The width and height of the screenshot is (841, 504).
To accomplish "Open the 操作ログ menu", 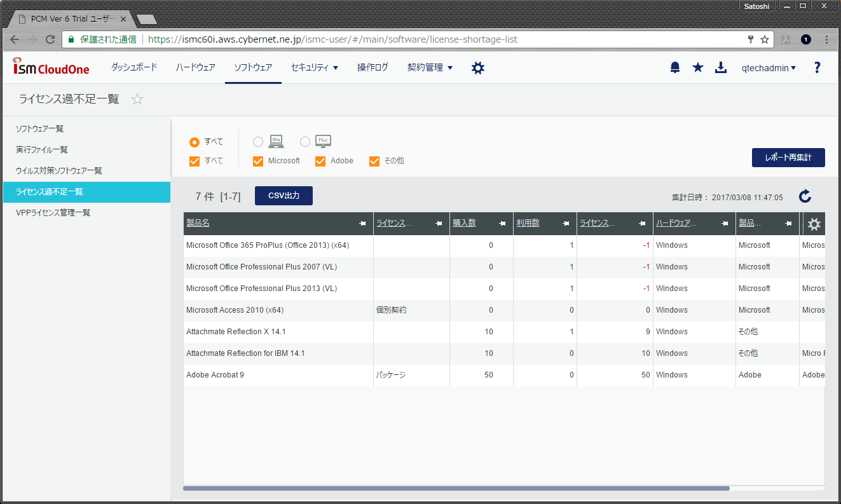I will pyautogui.click(x=373, y=67).
